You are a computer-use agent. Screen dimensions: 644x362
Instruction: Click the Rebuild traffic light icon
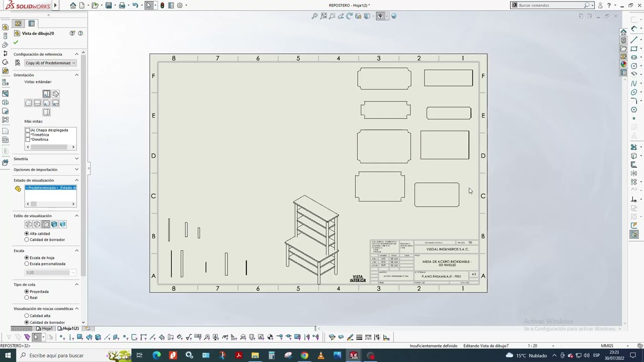(x=162, y=6)
